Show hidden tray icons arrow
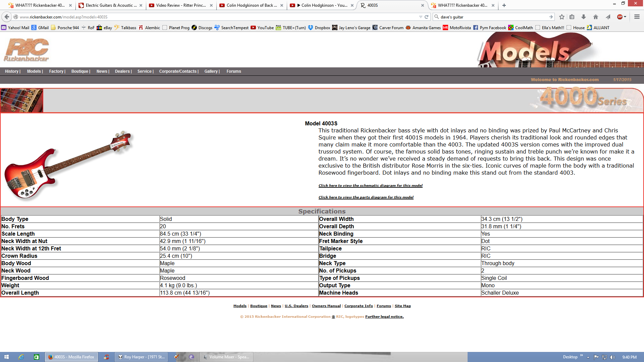Image resolution: width=644 pixels, height=362 pixels. [588, 357]
